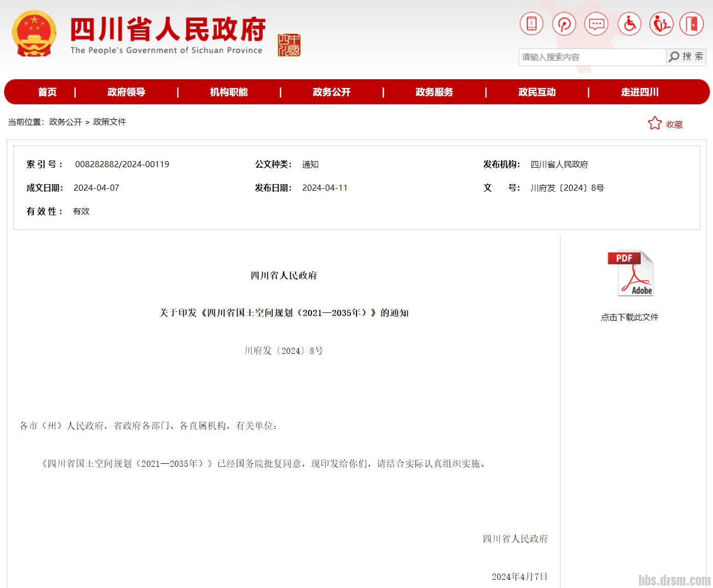
Task: Click the mobile phone icon in header
Action: (531, 24)
